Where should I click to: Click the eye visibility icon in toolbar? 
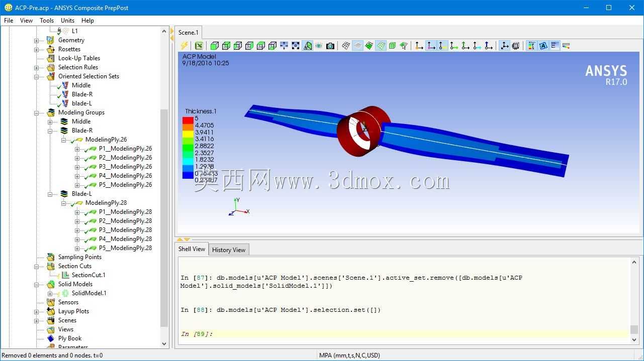point(319,46)
